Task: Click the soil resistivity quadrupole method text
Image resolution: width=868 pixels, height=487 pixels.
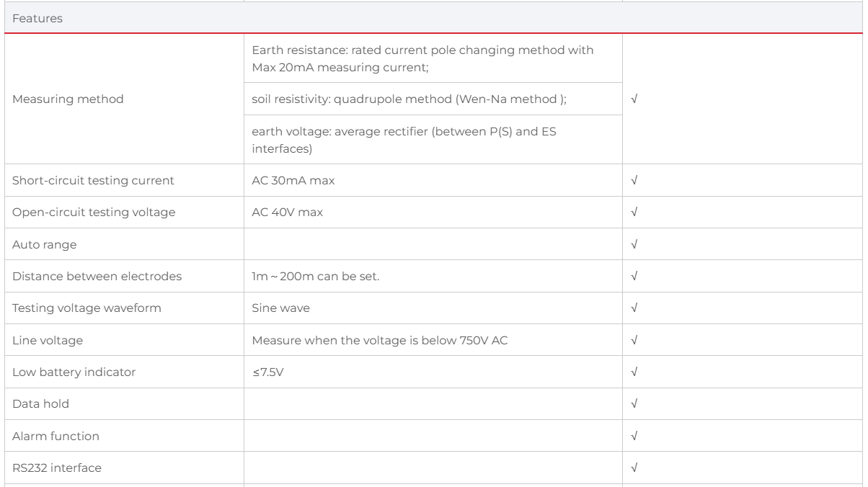Action: [409, 99]
